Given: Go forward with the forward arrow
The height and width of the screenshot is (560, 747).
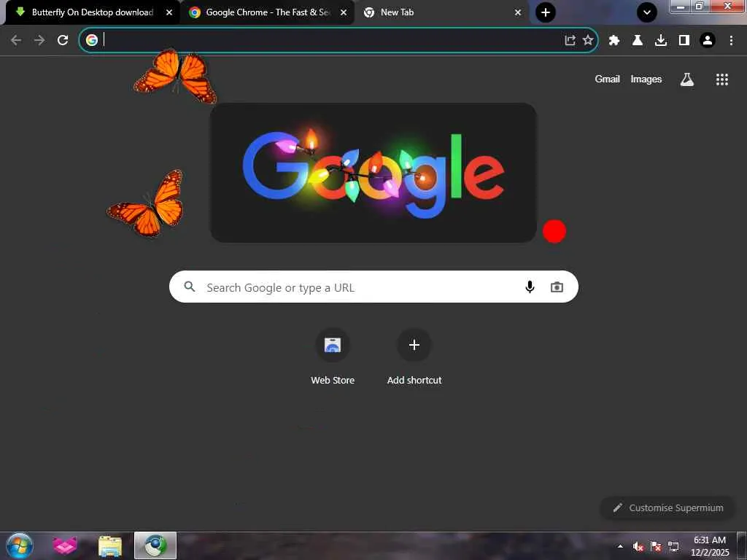Looking at the screenshot, I should point(39,40).
